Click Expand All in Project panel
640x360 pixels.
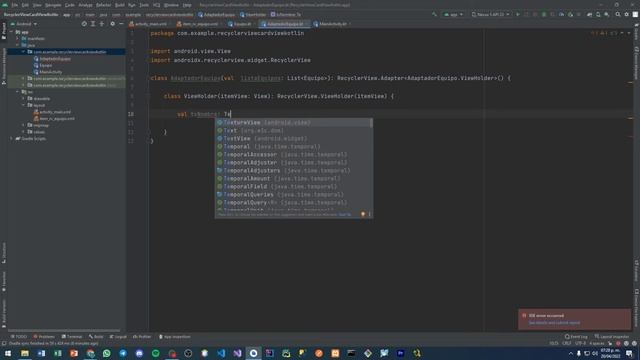(93, 24)
